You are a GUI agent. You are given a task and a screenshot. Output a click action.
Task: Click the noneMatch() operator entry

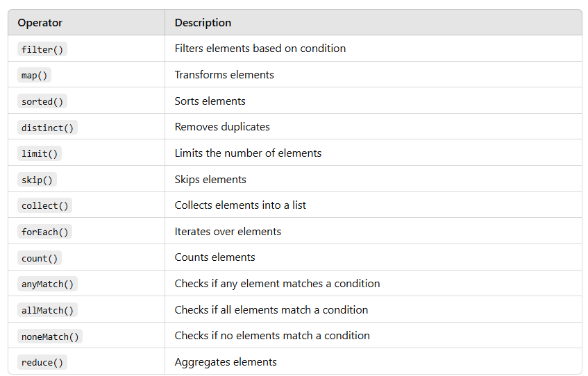(49, 336)
